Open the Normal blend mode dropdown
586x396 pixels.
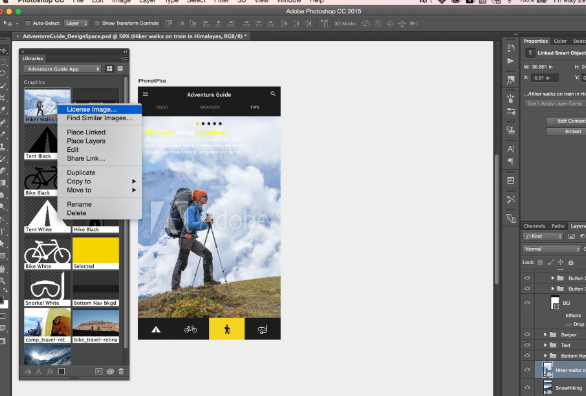[552, 249]
